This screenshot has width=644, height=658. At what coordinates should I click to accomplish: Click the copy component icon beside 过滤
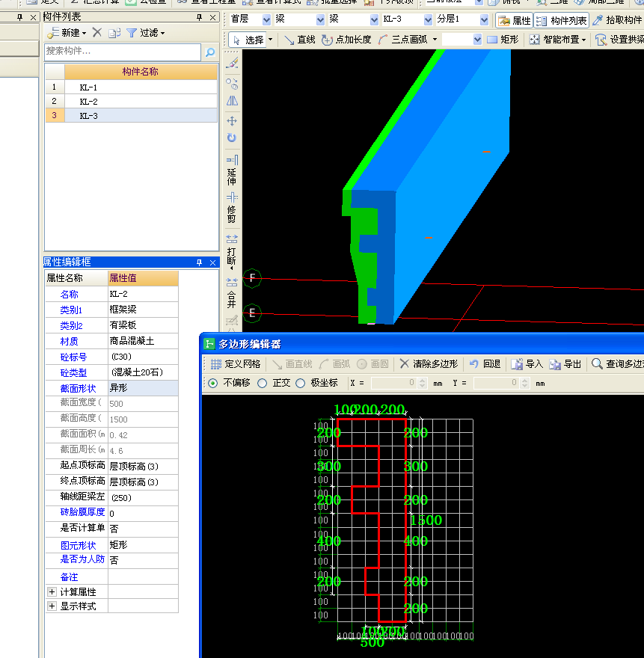(x=114, y=33)
